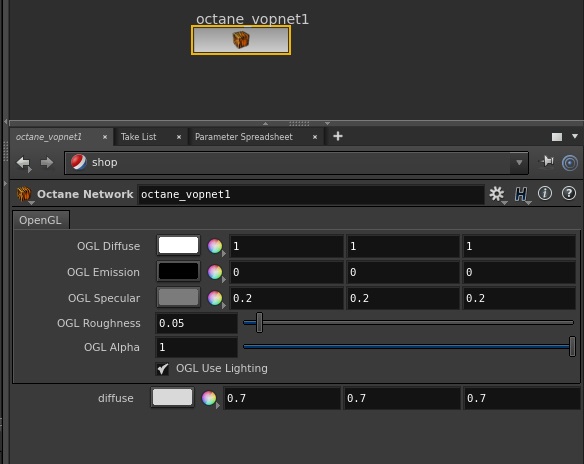The image size is (584, 464).
Task: Click the Octane Network node type icon
Action: [x=24, y=194]
